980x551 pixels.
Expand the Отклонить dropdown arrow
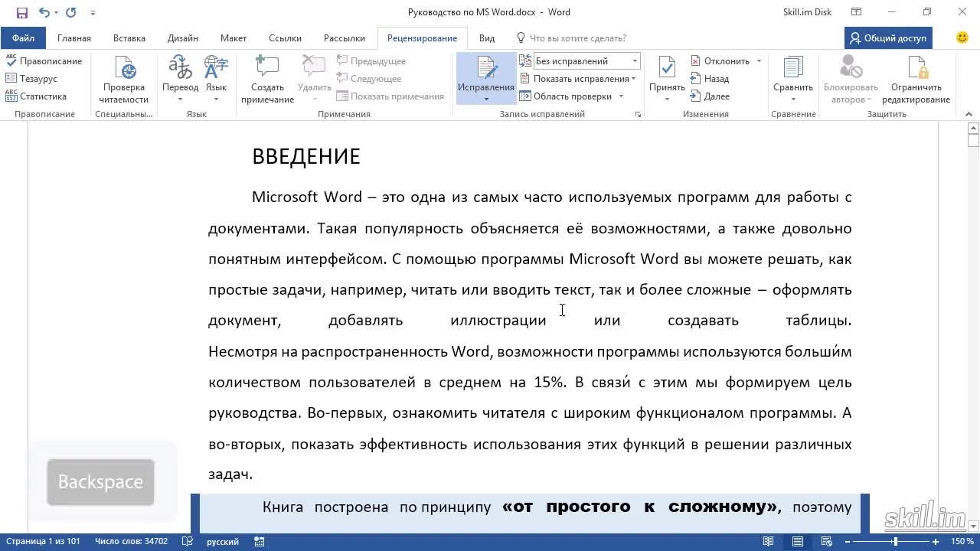(759, 61)
